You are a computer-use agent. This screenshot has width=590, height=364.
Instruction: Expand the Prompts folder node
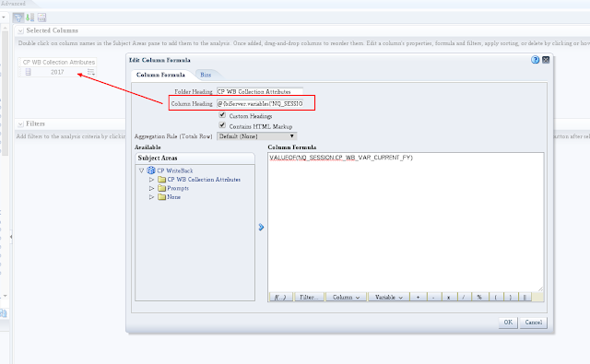[x=151, y=188]
